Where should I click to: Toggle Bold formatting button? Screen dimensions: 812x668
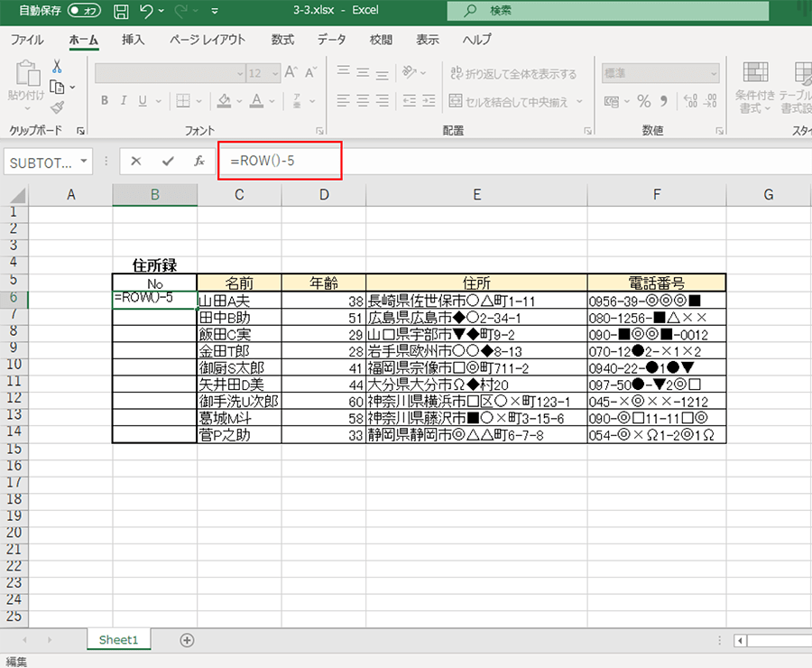(105, 100)
